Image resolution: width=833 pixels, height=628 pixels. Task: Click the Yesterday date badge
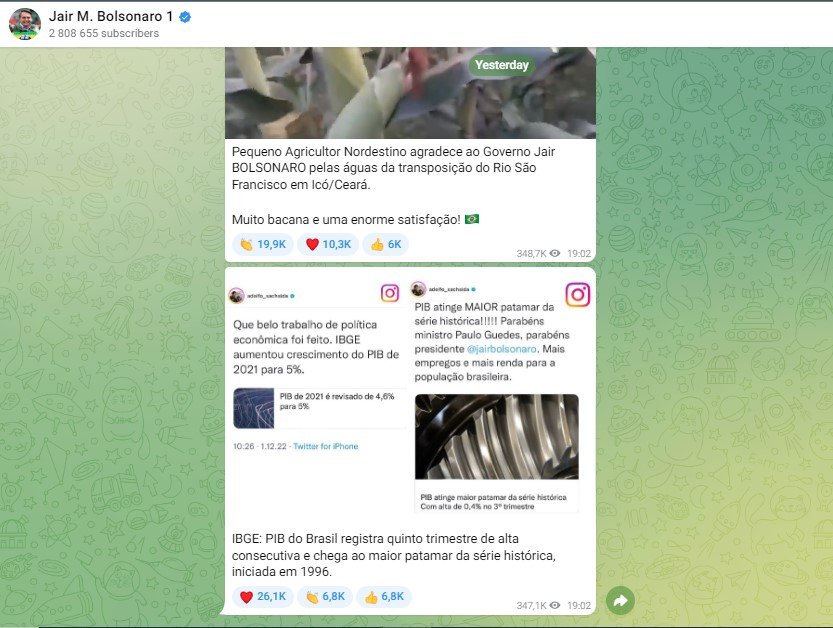502,65
